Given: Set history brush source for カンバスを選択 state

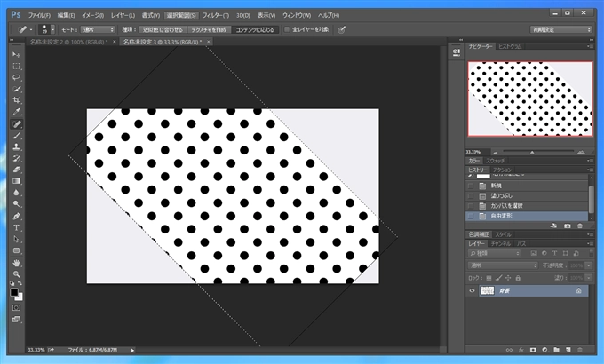Looking at the screenshot, I should [471, 206].
